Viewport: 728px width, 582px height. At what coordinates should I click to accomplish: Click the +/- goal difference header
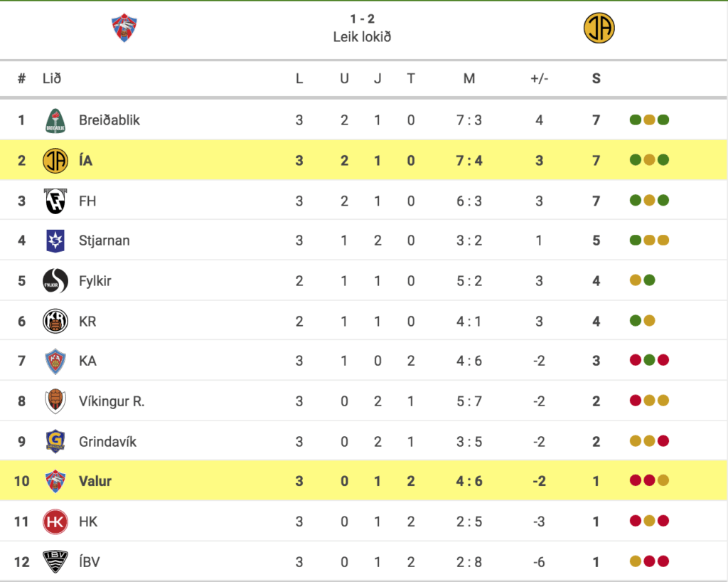539,78
